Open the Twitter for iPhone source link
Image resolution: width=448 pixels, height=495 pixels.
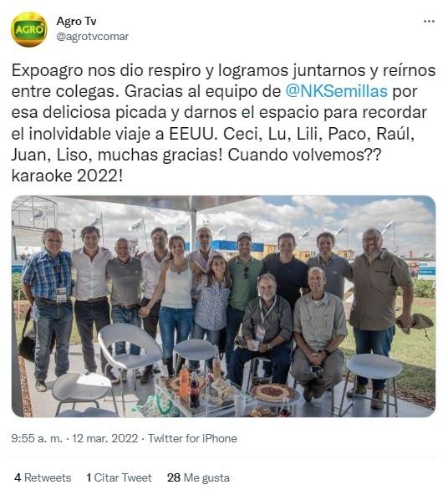tap(192, 438)
